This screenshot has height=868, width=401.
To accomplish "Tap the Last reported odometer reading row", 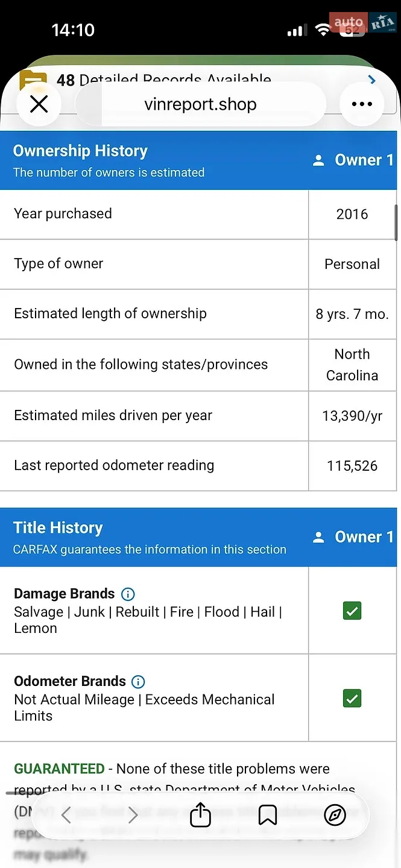I will click(198, 466).
